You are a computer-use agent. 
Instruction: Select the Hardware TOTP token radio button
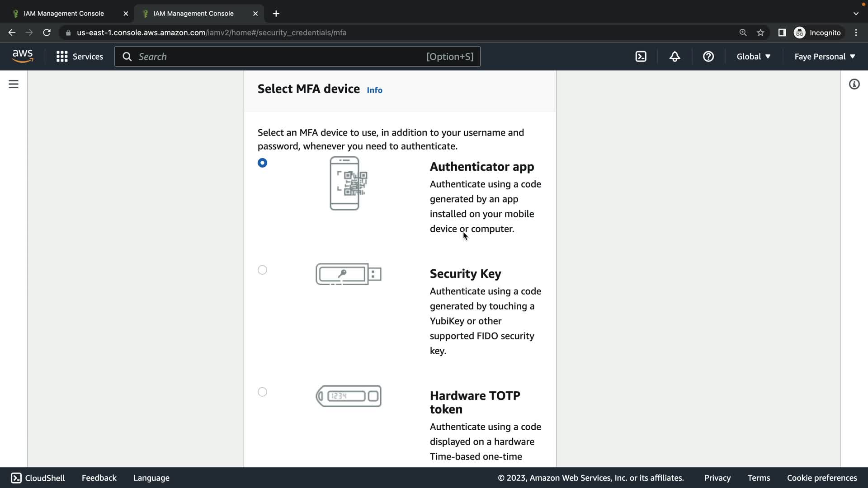262,392
